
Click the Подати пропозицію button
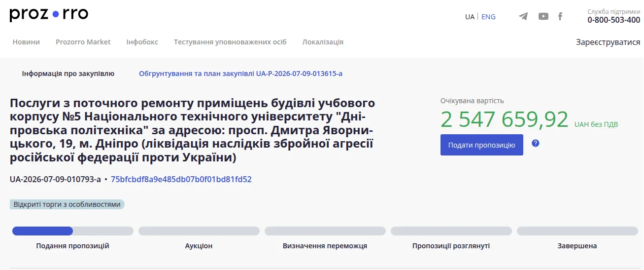tap(482, 145)
